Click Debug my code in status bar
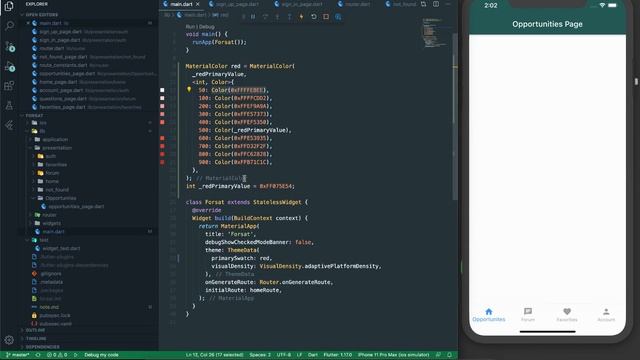 [x=101, y=355]
